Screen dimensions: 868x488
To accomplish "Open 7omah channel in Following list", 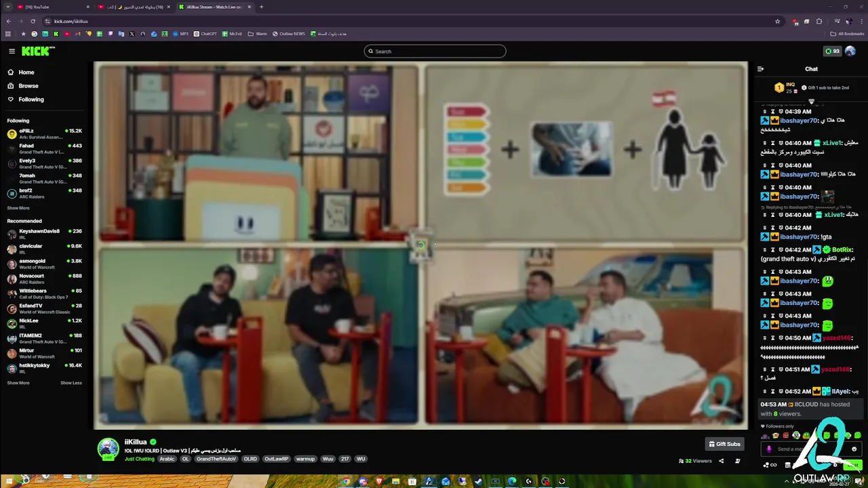I will tap(44, 178).
